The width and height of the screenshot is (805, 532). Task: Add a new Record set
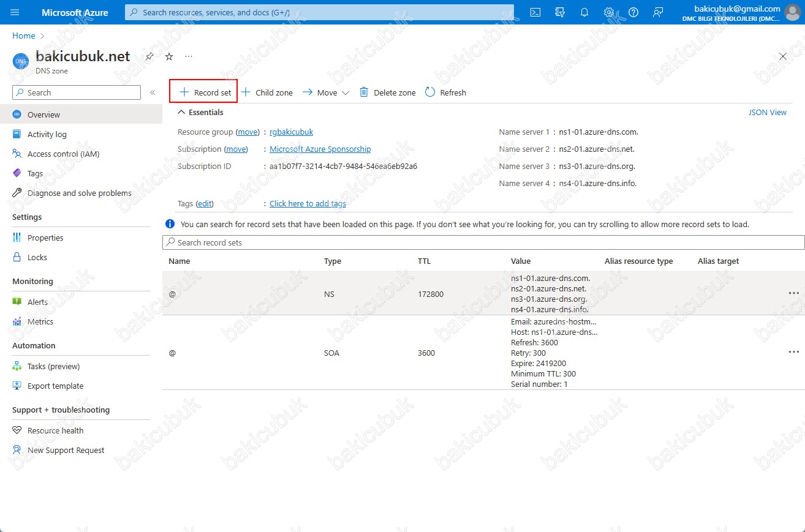click(x=204, y=92)
